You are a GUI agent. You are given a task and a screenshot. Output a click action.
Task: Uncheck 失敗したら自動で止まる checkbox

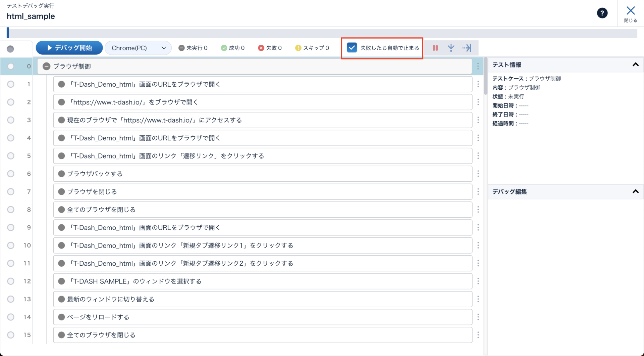(352, 48)
